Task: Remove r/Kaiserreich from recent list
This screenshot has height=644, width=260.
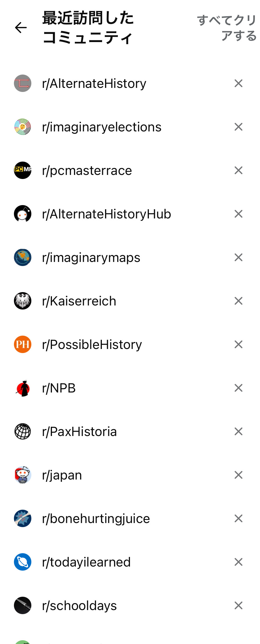Action: pos(239,301)
